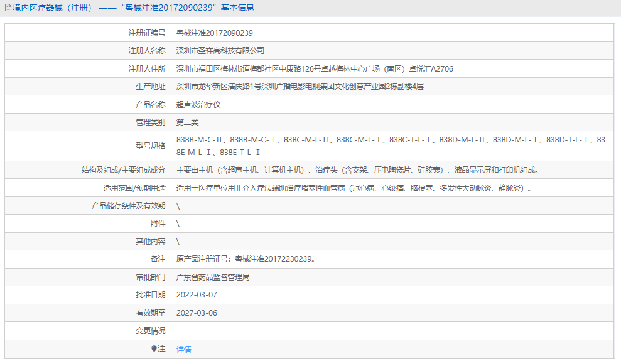The height and width of the screenshot is (364, 621).
Task: Click the page title 境内医疗器械（注册）基本信息
Action: coord(133,8)
